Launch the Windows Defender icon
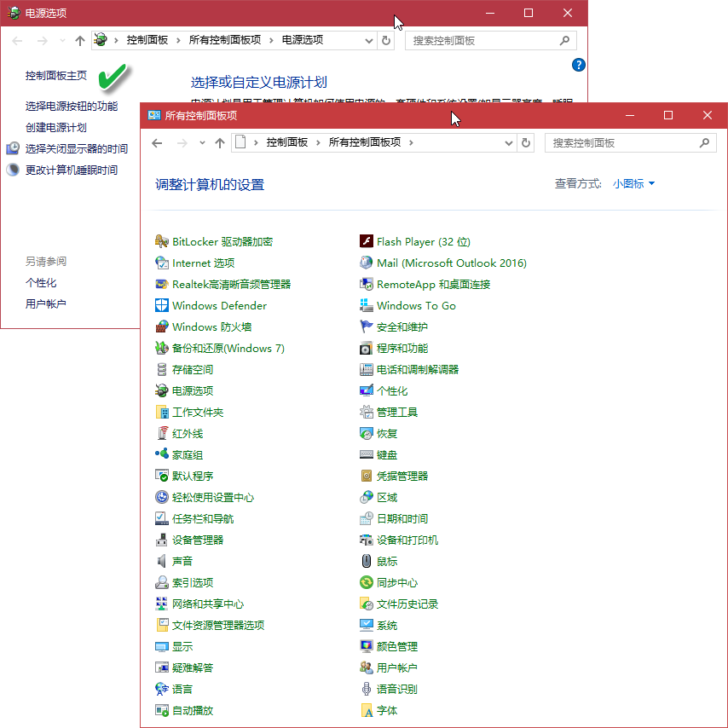 point(162,305)
